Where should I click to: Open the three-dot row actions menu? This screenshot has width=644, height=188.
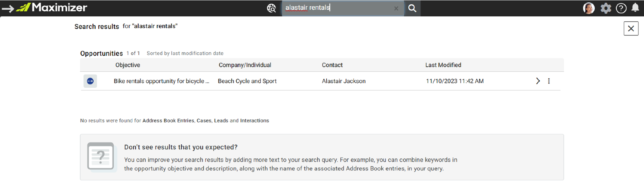(x=549, y=81)
